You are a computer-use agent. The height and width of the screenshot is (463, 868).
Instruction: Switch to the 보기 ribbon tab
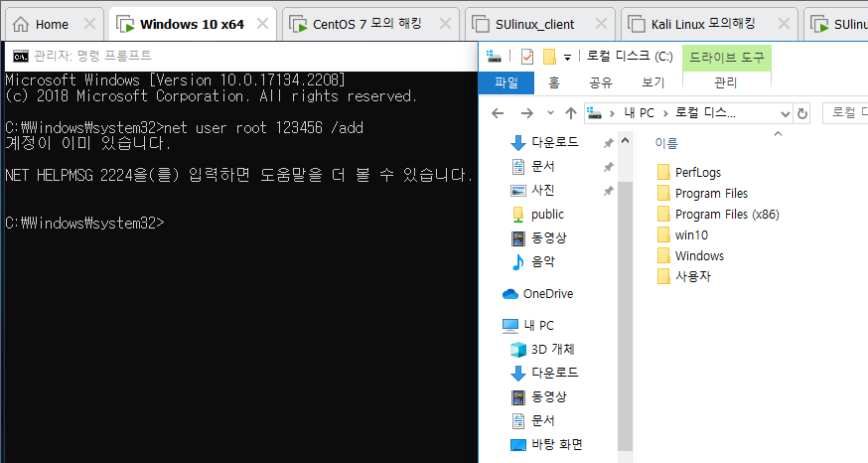click(x=652, y=82)
